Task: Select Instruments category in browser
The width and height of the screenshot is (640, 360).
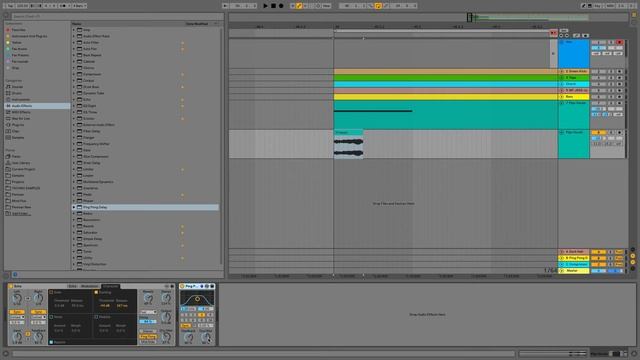Action: (20, 100)
